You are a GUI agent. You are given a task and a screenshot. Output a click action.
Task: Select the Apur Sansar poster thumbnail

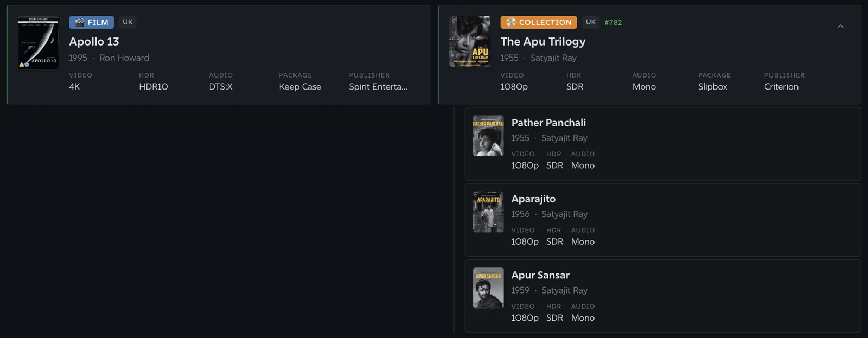tap(488, 288)
